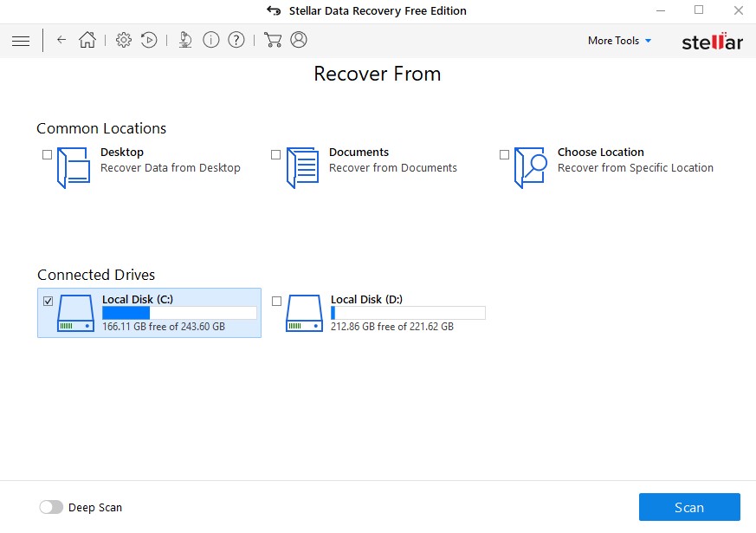
Task: Maximize the Stellar window
Action: pyautogui.click(x=699, y=10)
